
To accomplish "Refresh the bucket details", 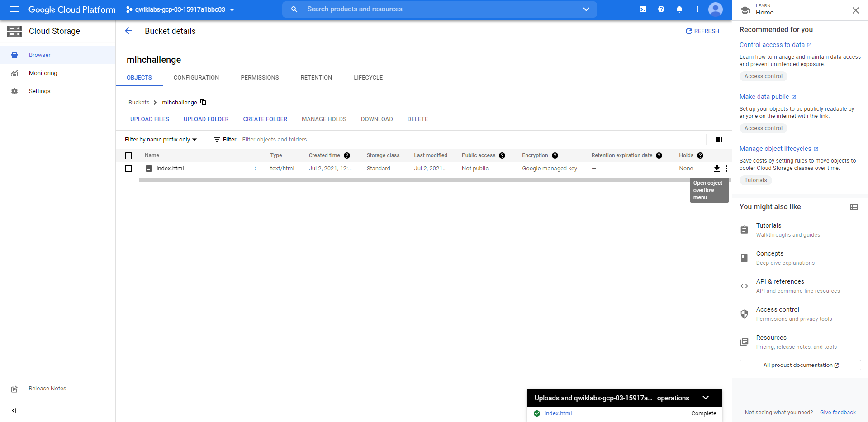I will [x=702, y=31].
